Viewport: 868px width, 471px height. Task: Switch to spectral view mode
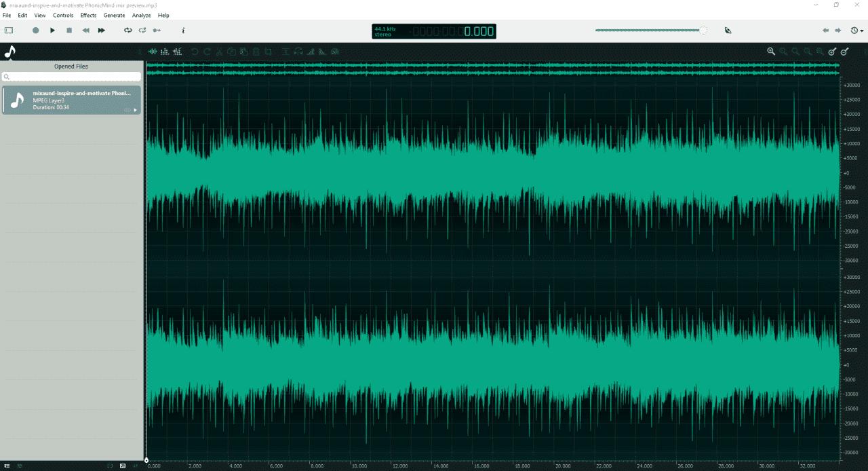(x=164, y=51)
